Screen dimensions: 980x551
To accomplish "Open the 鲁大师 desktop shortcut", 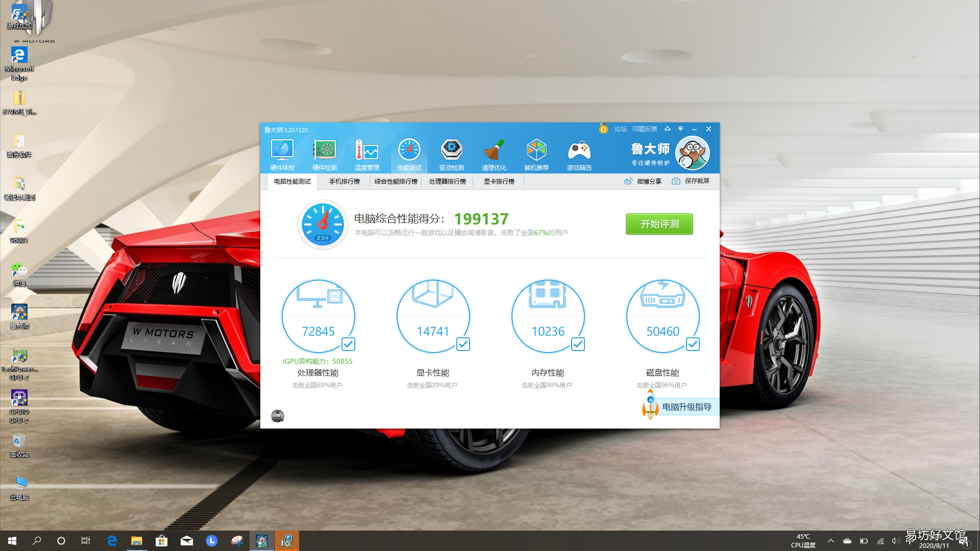I will (x=19, y=317).
